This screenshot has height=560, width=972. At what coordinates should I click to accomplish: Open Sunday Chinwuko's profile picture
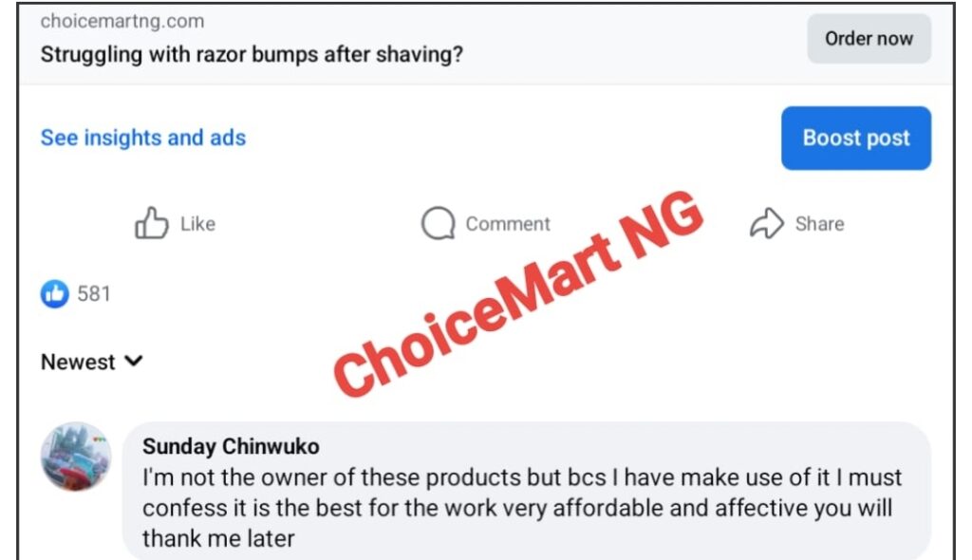tap(76, 457)
